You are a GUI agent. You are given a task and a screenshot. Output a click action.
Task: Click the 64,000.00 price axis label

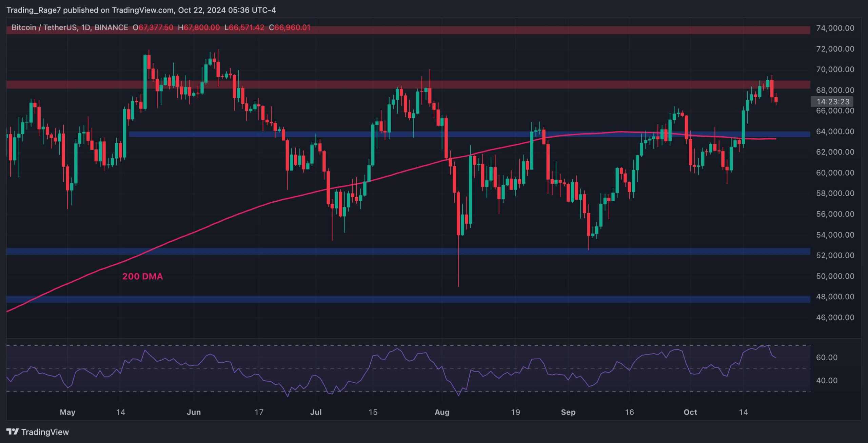[835, 132]
